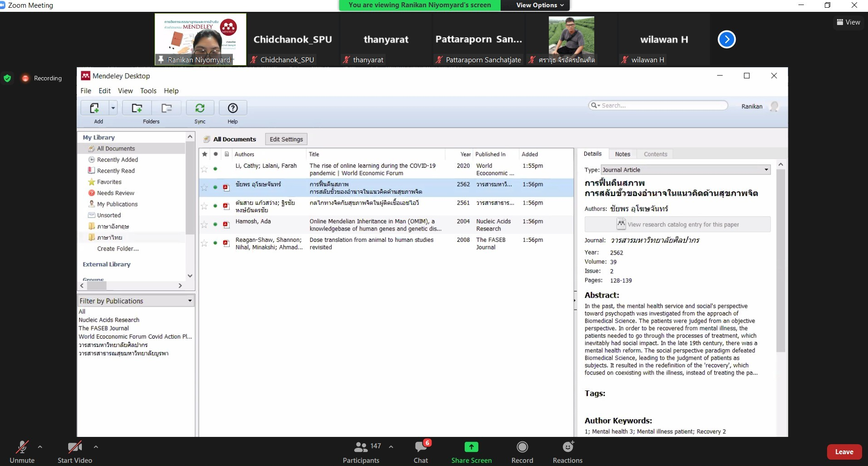
Task: Switch to the Contents tab
Action: pos(655,154)
